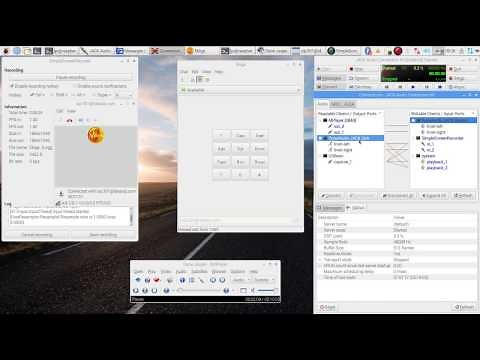
Task: Collapse the system output ports node
Action: pos(321,156)
